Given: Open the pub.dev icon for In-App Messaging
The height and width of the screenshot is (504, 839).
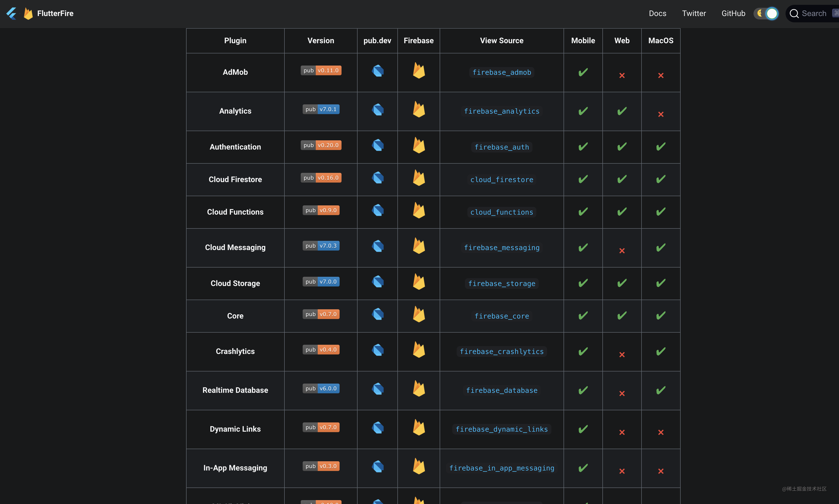Looking at the screenshot, I should click(x=378, y=466).
